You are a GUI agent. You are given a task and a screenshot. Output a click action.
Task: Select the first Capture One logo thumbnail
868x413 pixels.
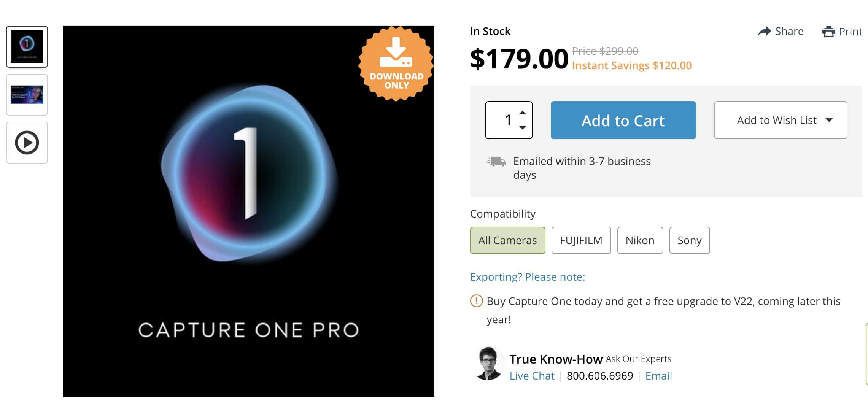coord(27,47)
